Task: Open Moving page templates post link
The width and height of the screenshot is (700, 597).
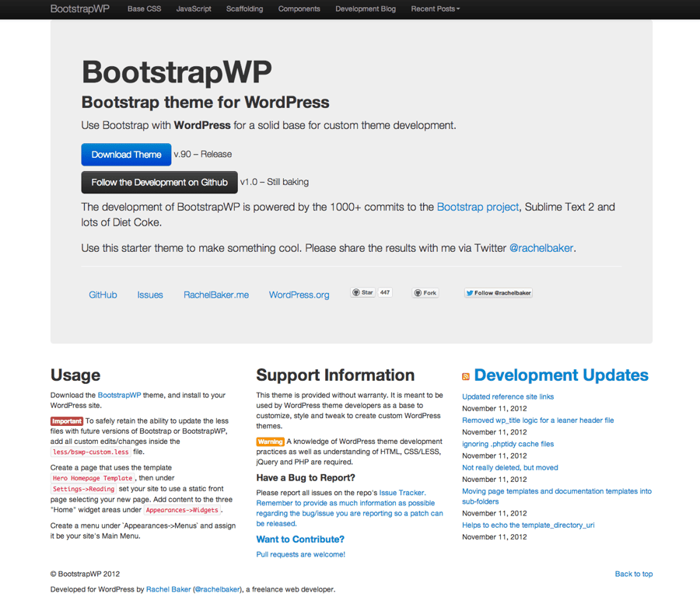Action: coord(557,496)
